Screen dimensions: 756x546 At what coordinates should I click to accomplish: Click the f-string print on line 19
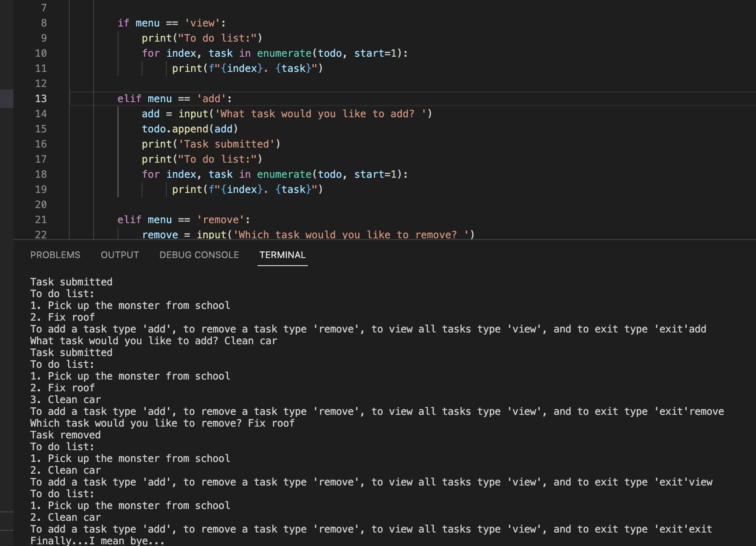247,190
